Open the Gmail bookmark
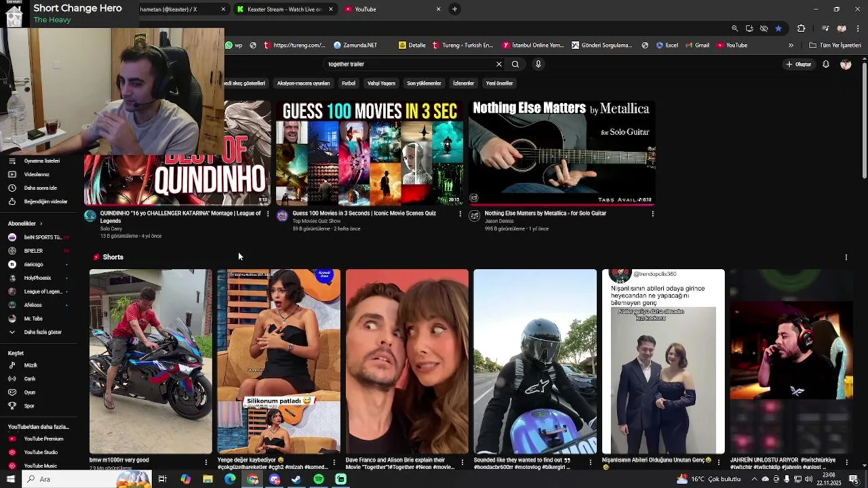868x488 pixels. (697, 45)
